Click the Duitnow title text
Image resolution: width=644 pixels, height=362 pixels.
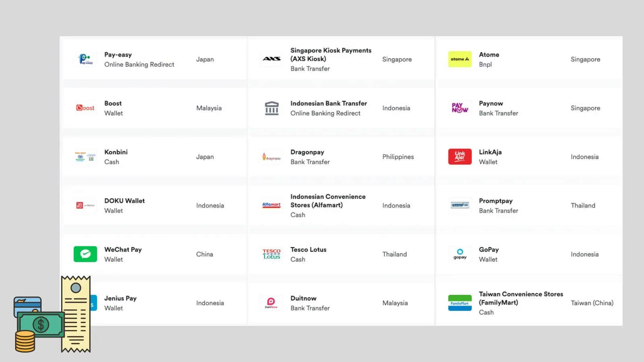coord(303,298)
